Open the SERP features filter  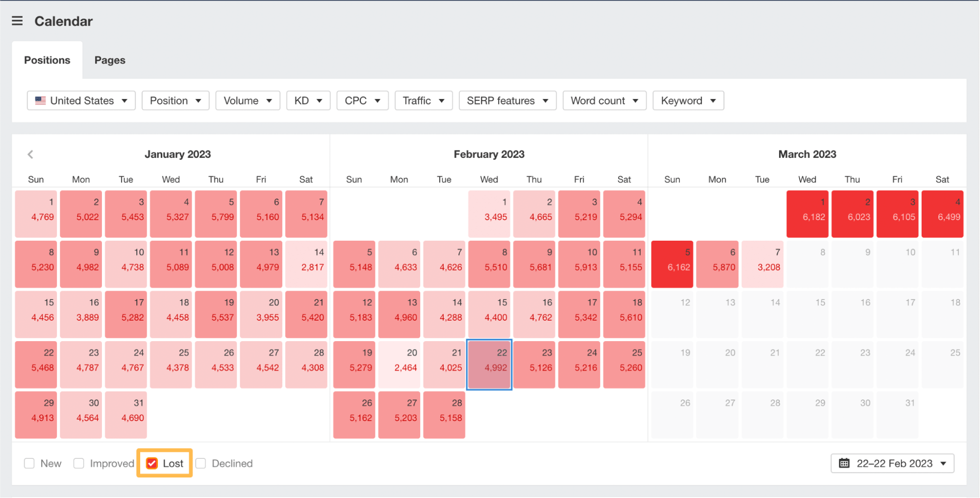click(x=507, y=100)
